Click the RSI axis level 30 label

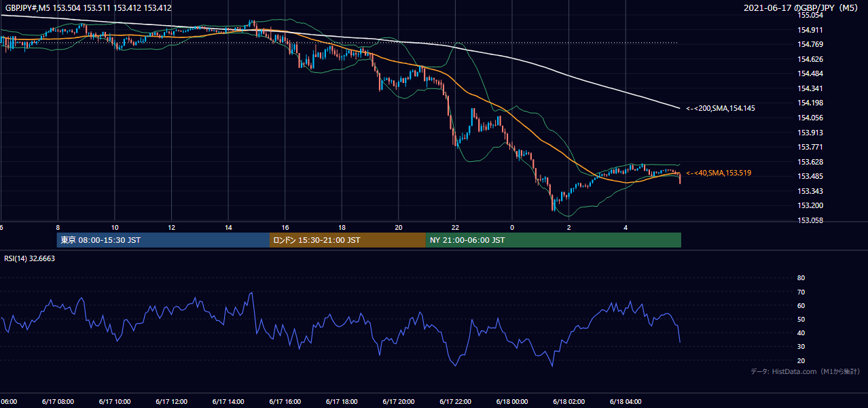point(801,347)
